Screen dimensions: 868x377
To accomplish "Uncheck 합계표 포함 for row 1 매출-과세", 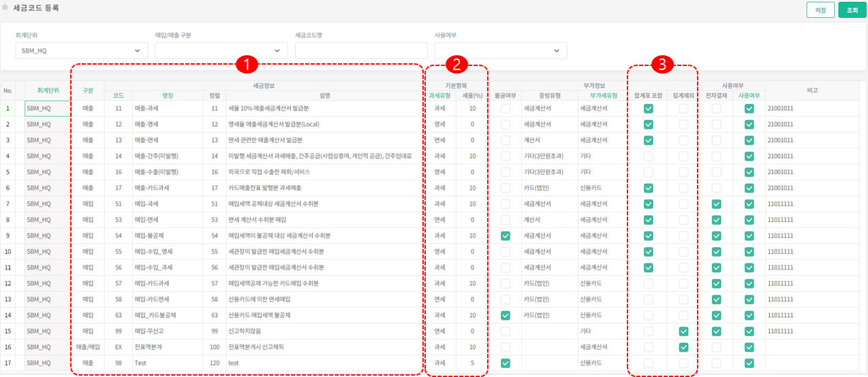I will (x=648, y=108).
